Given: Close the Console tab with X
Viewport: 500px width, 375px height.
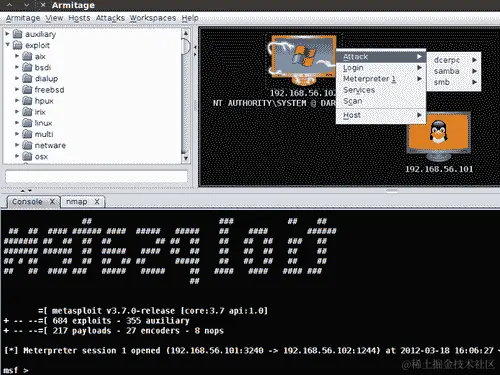Looking at the screenshot, I should click(52, 202).
